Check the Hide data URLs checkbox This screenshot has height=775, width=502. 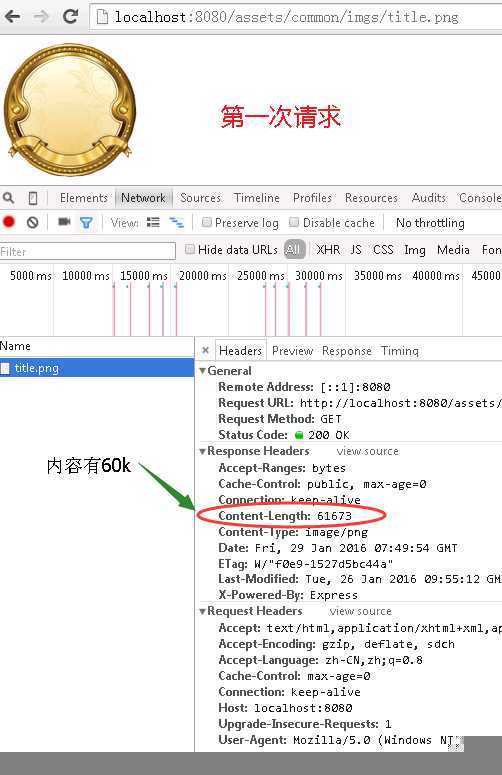190,249
